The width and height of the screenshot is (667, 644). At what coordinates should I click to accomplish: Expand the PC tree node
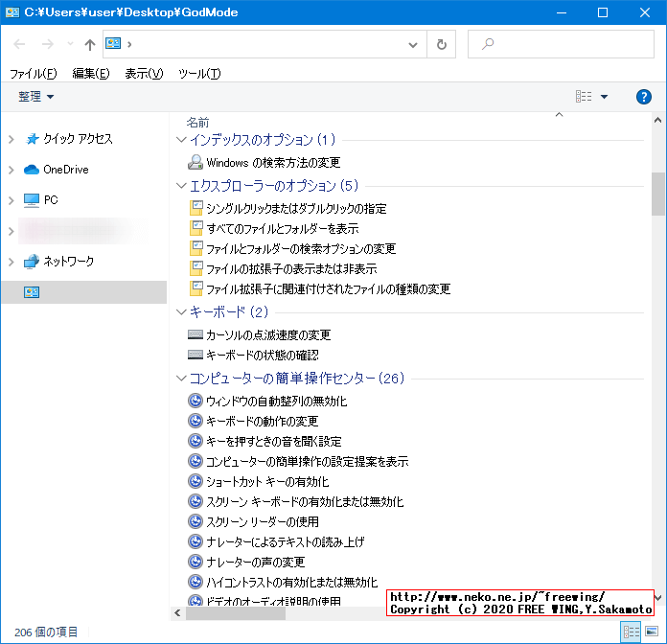click(11, 200)
